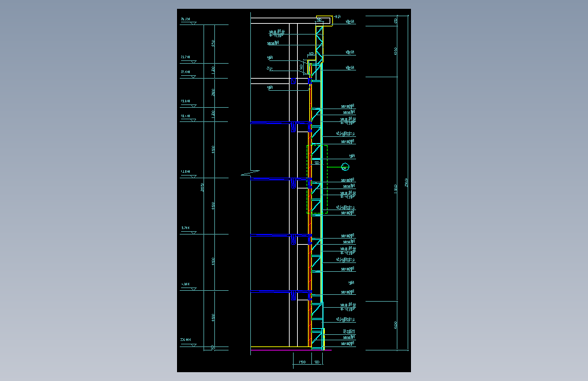588x381 pixels.
Task: Click the topmost elevation marker triangle on the left
Action: (x=193, y=23)
